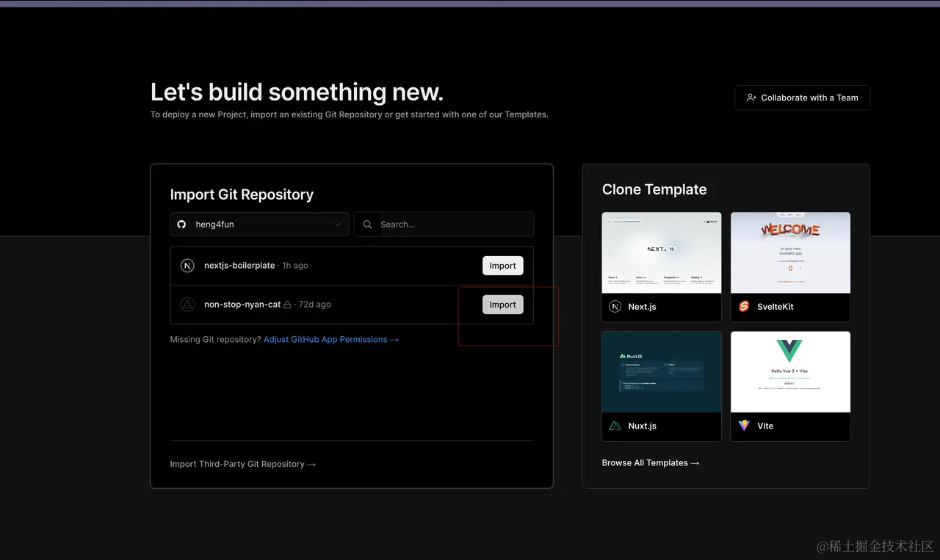Import the nextjs-boilerplate repository
Viewport: 940px width, 560px height.
pos(503,266)
